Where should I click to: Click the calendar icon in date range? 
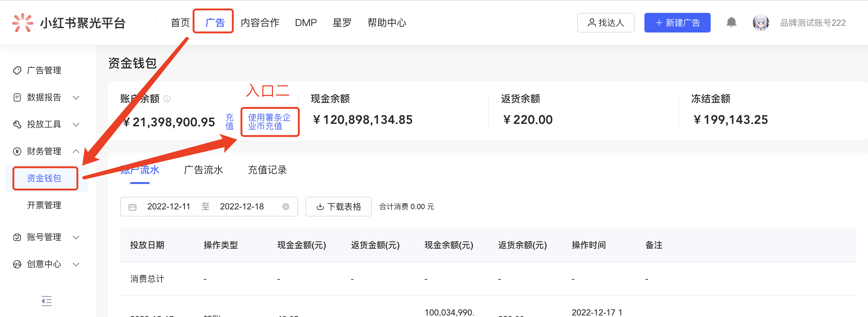(133, 207)
